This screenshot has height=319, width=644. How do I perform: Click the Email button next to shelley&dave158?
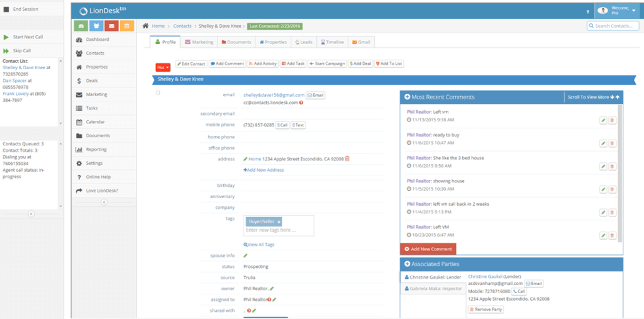point(316,95)
